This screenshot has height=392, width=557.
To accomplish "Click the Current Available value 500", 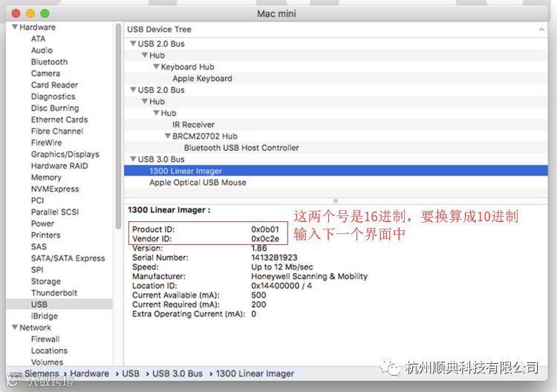I will coord(258,295).
